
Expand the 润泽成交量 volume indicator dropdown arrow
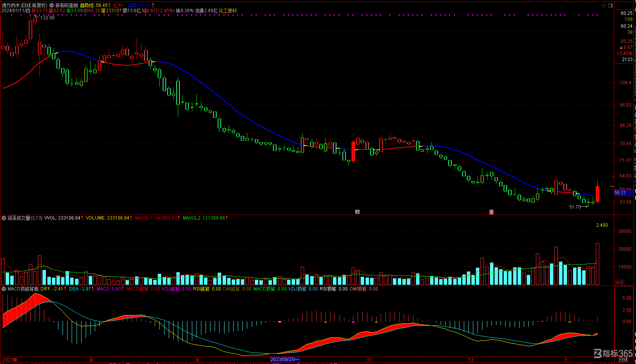[4, 218]
